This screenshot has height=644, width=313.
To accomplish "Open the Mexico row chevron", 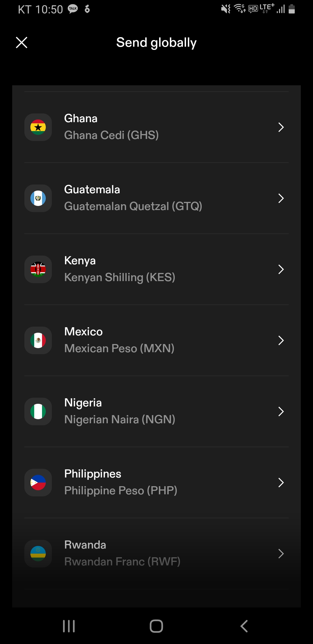I will click(281, 340).
